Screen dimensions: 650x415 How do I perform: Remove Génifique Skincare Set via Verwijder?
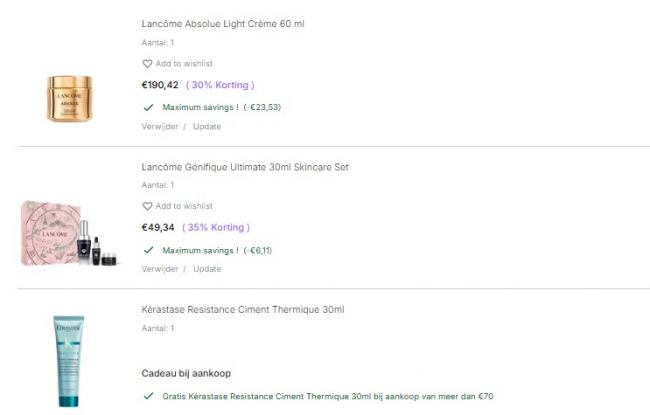click(159, 269)
